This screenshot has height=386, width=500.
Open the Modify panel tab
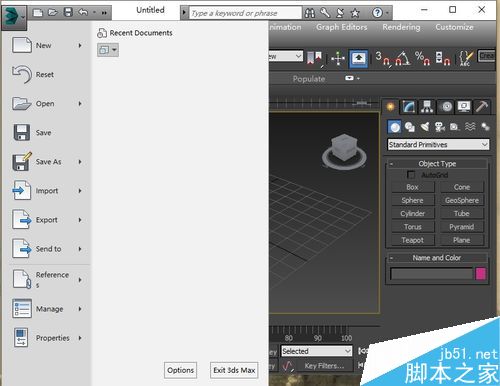[x=409, y=107]
